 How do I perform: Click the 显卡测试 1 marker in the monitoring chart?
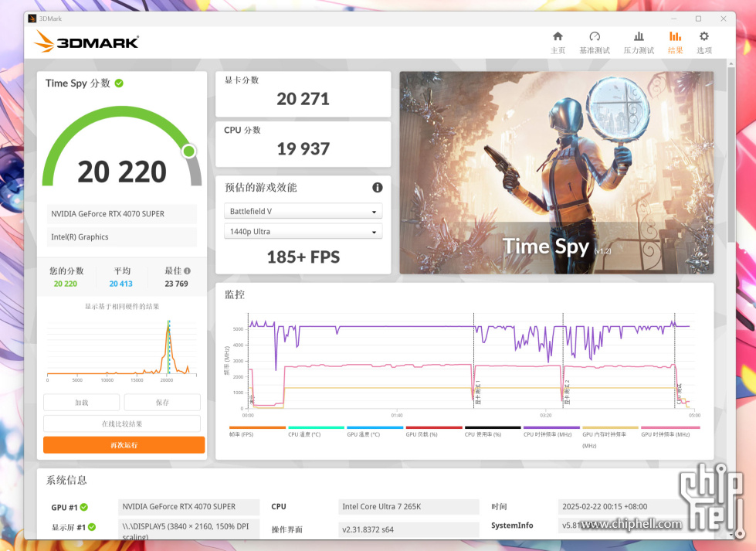(x=478, y=393)
